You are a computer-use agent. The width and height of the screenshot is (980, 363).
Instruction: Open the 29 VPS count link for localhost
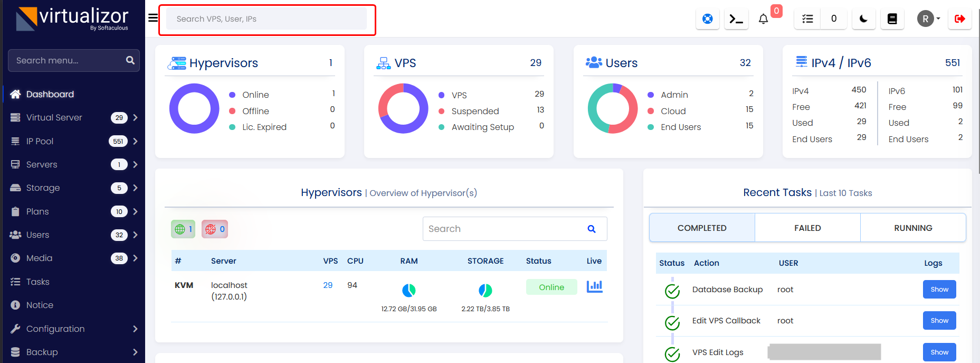pyautogui.click(x=328, y=285)
